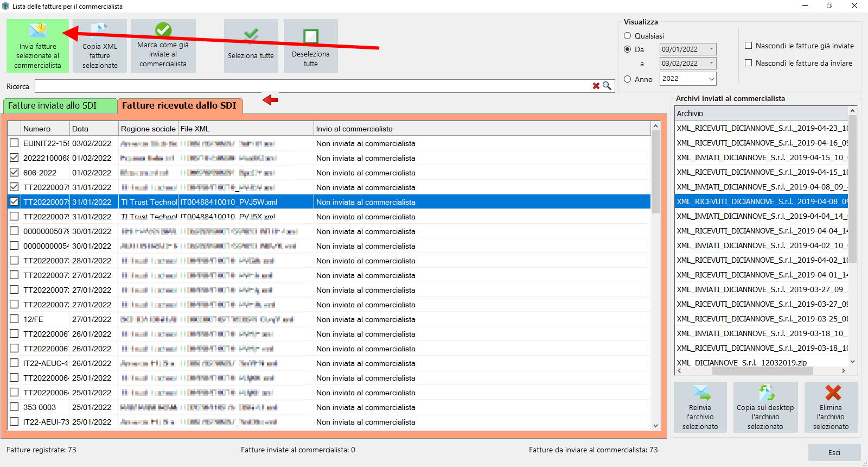
Task: Select archive XML_RICEVUTI_DICIANNOVE 2019-04-01
Action: [x=761, y=275]
